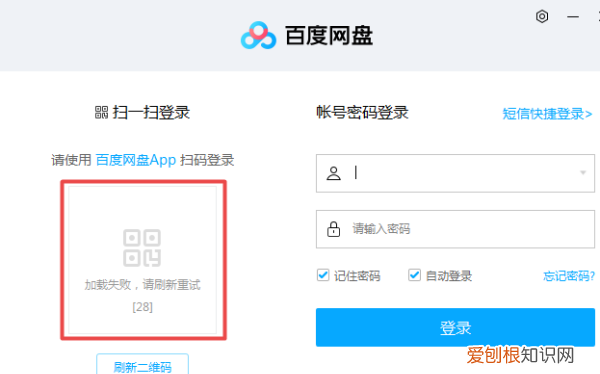The image size is (600, 374).
Task: Open the 短信快捷登录 link
Action: [547, 114]
